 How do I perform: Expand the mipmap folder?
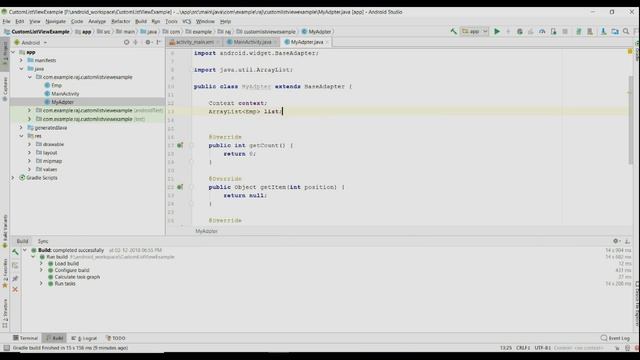29,161
